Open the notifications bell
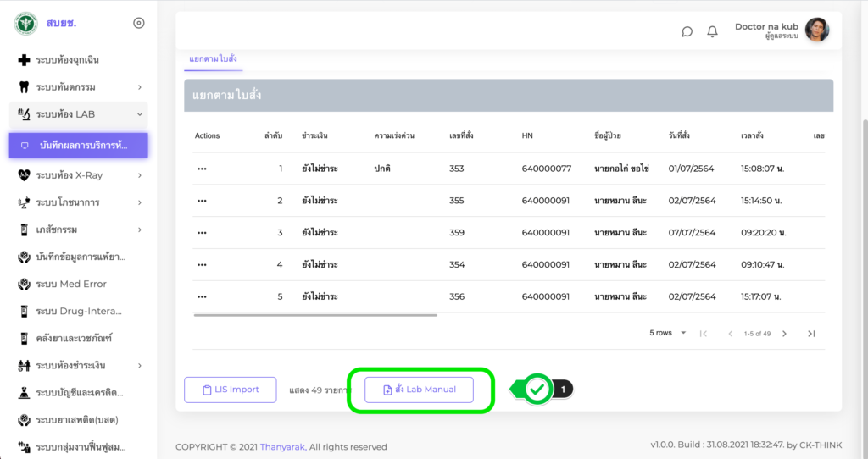Viewport: 868px width, 459px height. point(712,31)
